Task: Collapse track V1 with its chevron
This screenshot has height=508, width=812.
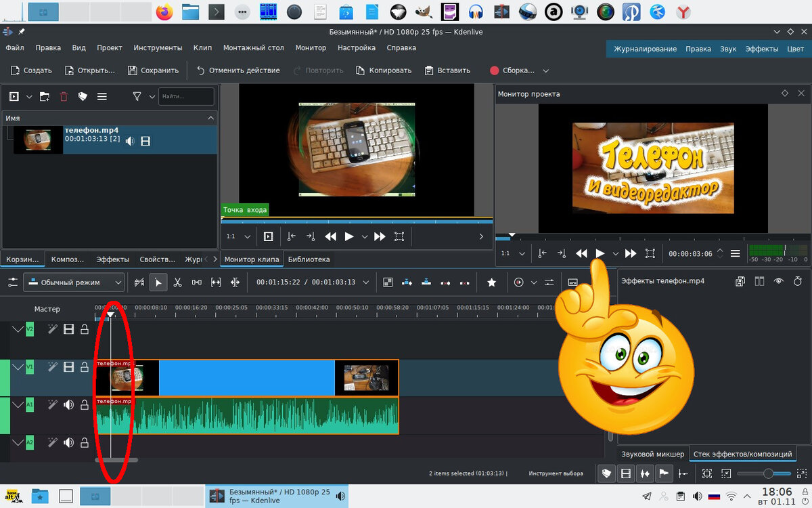Action: click(18, 367)
